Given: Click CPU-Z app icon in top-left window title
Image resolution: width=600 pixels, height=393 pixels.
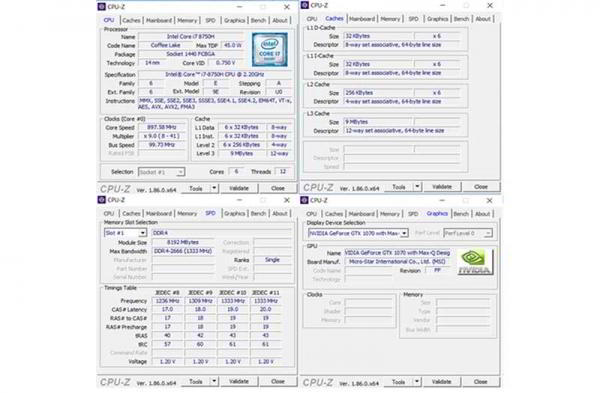Looking at the screenshot, I should pyautogui.click(x=101, y=7).
